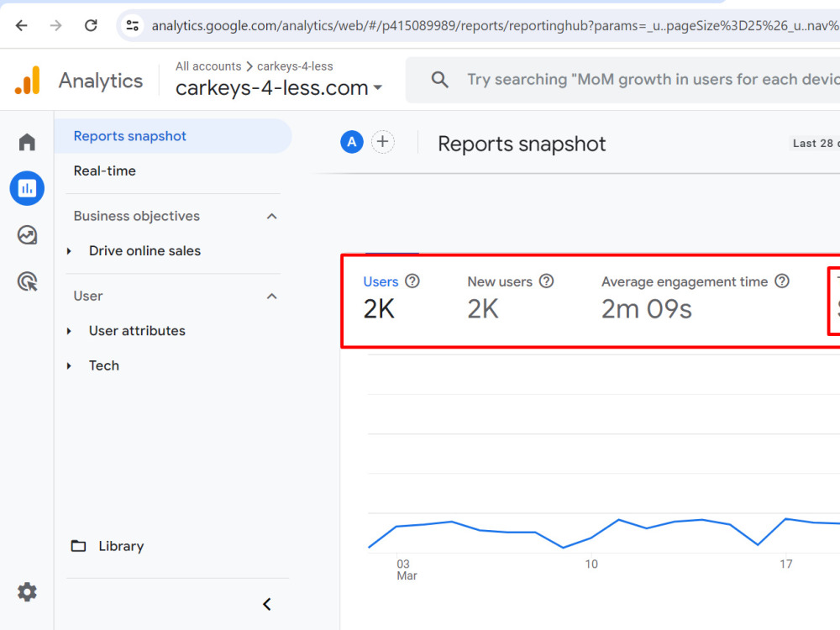Image resolution: width=840 pixels, height=630 pixels.
Task: Open the Explore icon in left rail
Action: coord(27,234)
